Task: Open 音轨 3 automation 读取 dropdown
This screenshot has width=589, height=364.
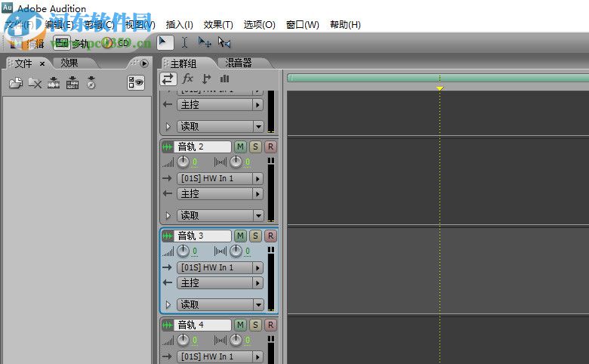Action: click(220, 304)
